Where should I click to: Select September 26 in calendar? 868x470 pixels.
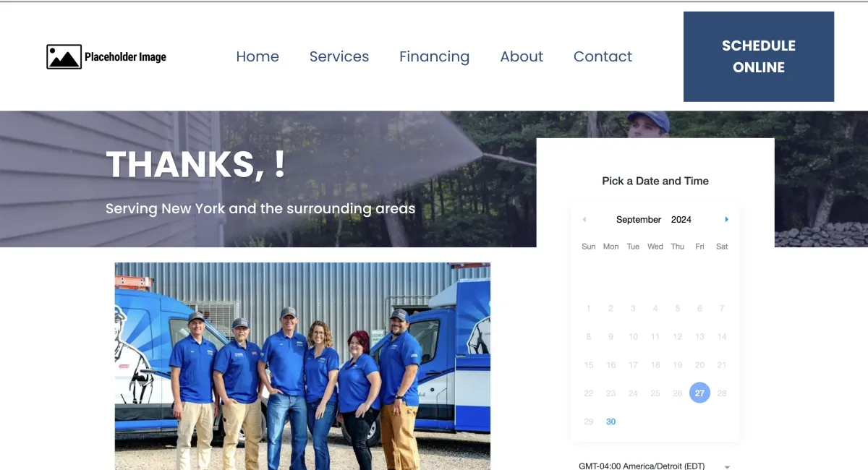coord(677,393)
